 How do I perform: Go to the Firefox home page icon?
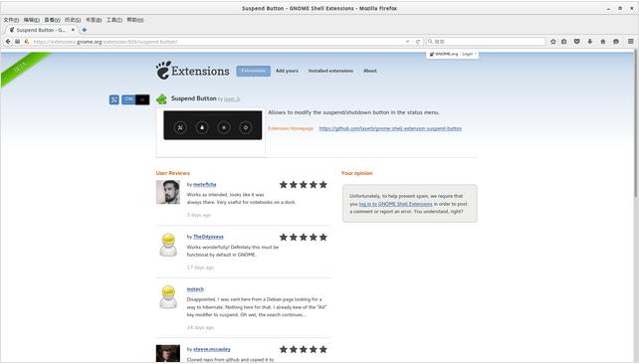tap(603, 42)
